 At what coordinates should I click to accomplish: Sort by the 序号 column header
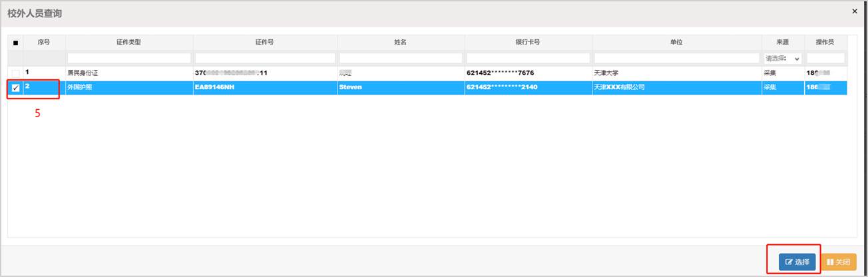[x=44, y=43]
